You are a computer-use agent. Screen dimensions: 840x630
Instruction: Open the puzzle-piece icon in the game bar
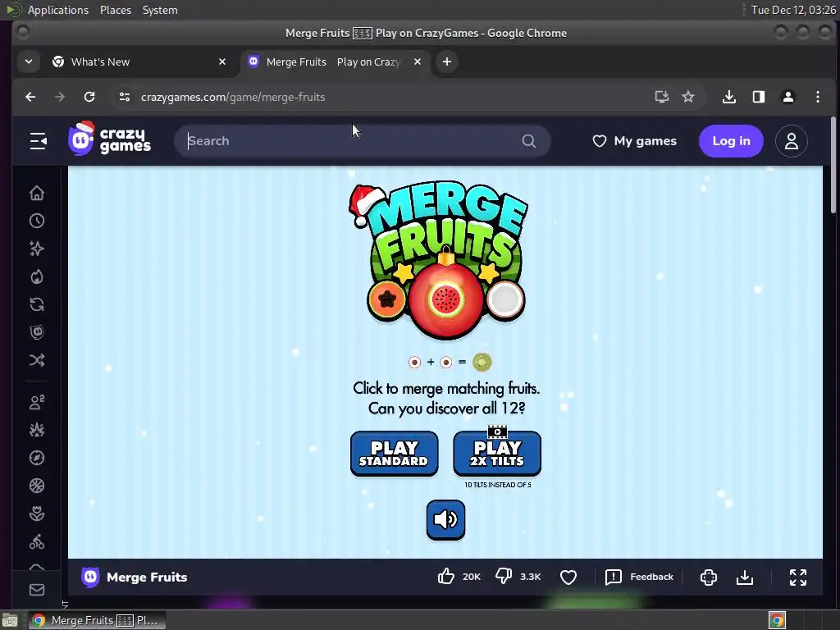[x=708, y=577]
